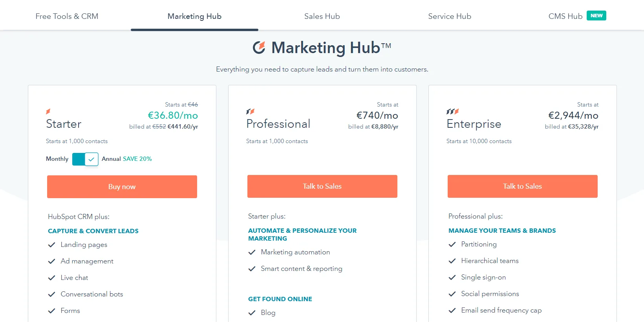Click the Landing pages feature
Screen dimensions: 644x322
(x=84, y=245)
